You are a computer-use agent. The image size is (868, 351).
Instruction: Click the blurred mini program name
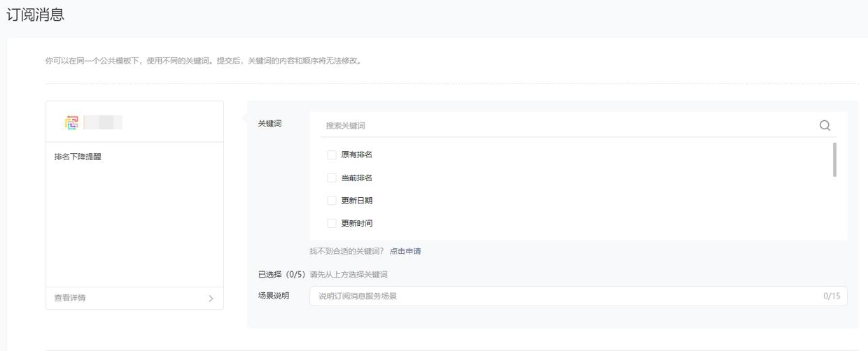[x=103, y=123]
